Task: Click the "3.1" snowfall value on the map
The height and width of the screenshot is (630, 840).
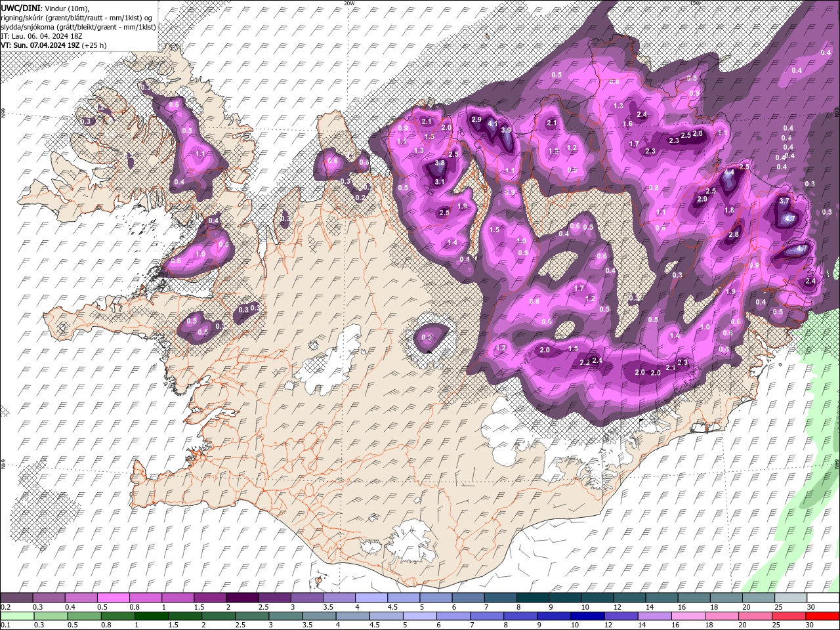Action: pos(440,182)
